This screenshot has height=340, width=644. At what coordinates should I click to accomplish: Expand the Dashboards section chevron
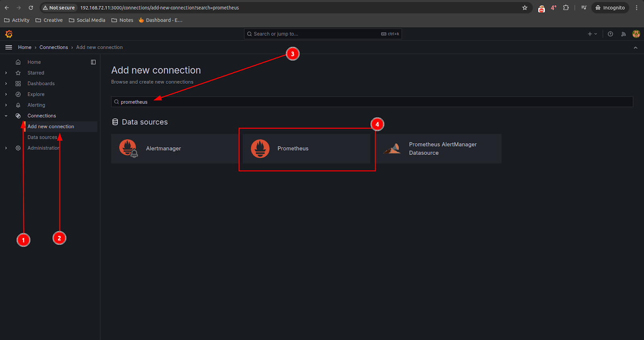[6, 84]
